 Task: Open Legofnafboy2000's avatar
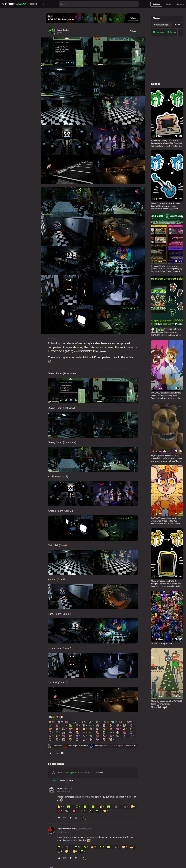pyautogui.click(x=52, y=830)
